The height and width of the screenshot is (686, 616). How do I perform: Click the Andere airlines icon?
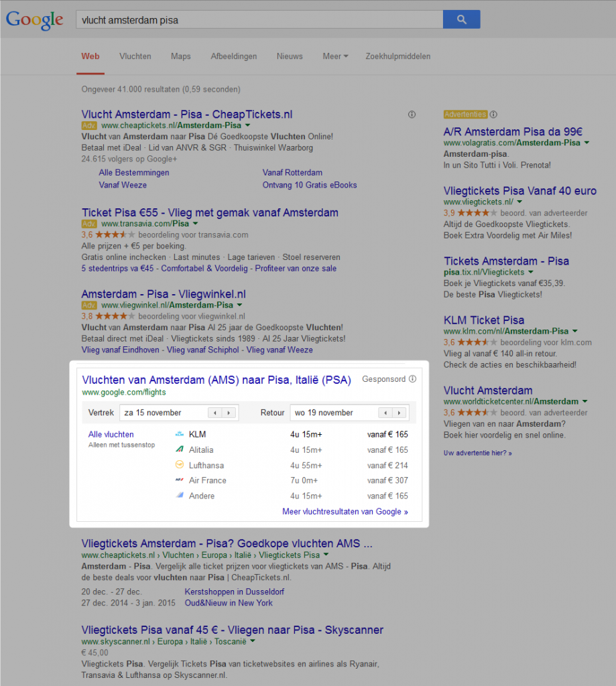(180, 495)
